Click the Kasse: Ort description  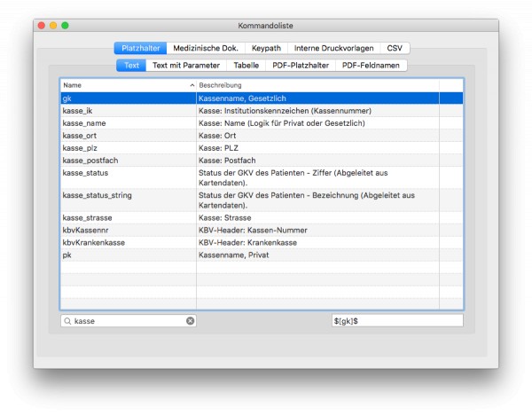point(217,136)
